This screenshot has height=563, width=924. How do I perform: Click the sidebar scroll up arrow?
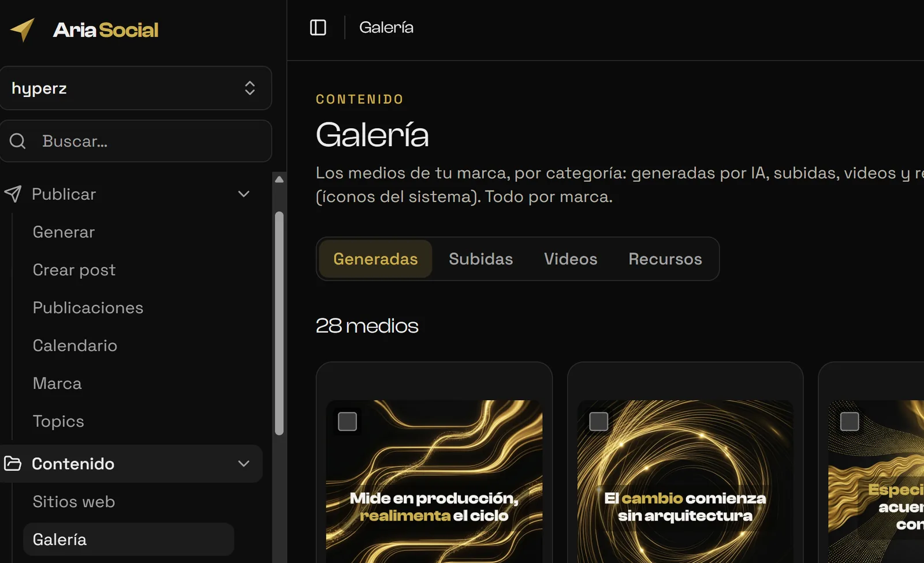coord(280,180)
